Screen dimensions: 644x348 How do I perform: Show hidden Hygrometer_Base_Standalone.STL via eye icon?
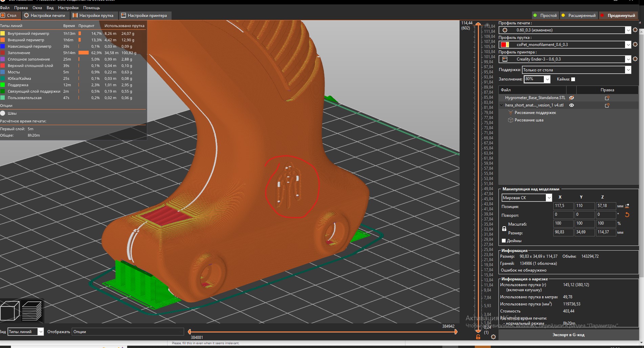point(572,98)
